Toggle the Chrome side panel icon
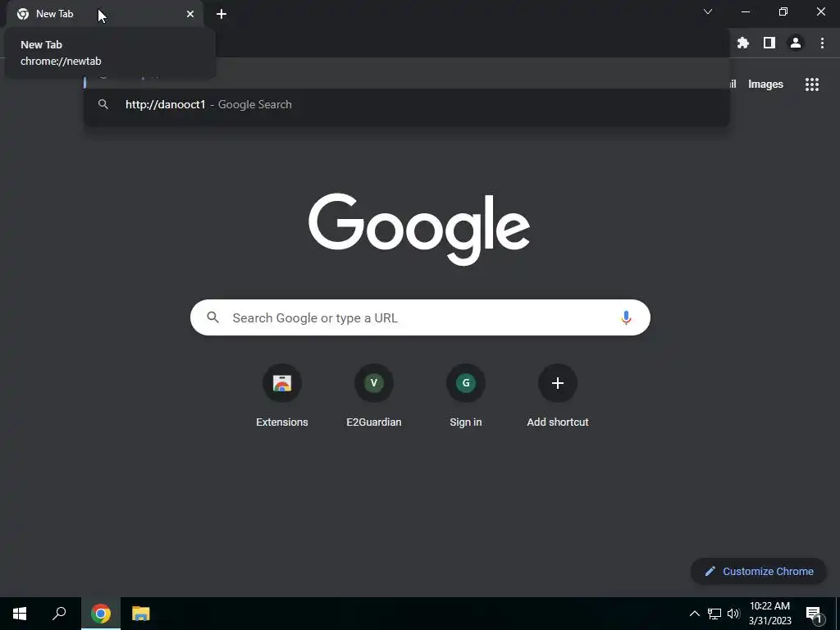Screen dimensions: 840x630 pyautogui.click(x=769, y=43)
